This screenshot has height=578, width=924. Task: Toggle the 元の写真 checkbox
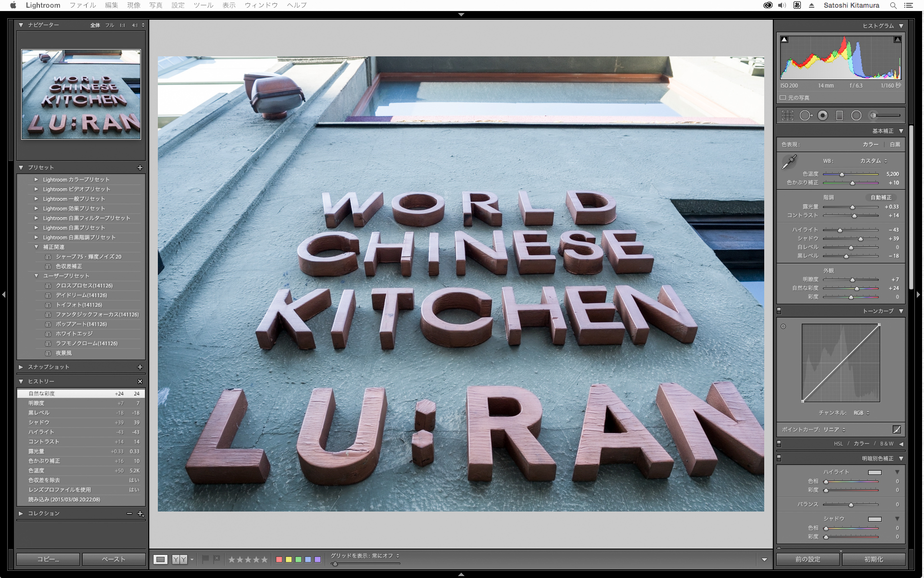coord(783,98)
